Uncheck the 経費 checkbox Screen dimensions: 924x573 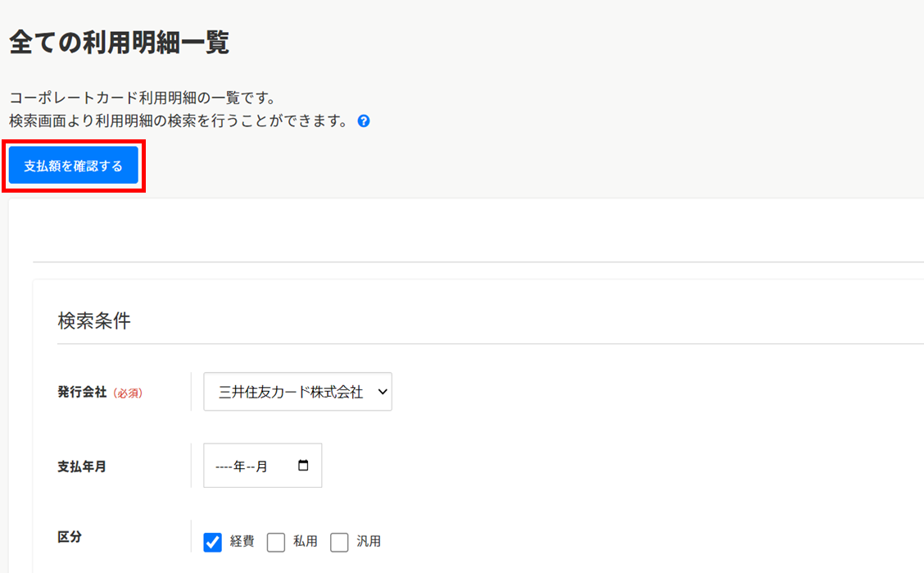pos(213,542)
